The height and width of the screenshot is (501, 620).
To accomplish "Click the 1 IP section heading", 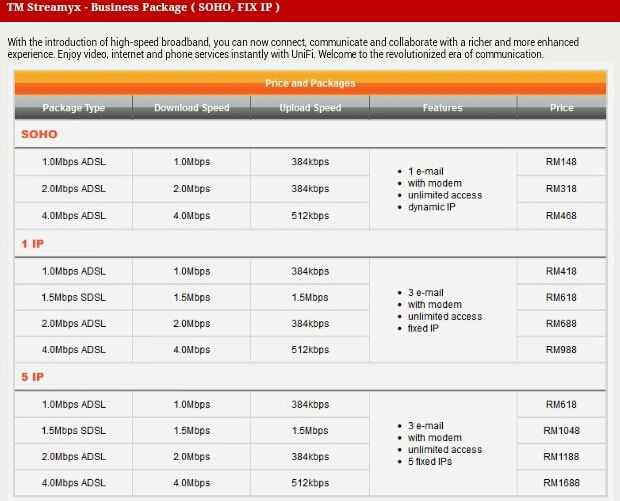I will (x=32, y=244).
